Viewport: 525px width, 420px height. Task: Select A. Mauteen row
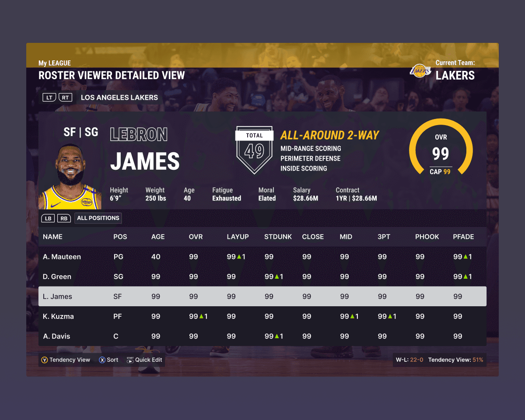262,257
